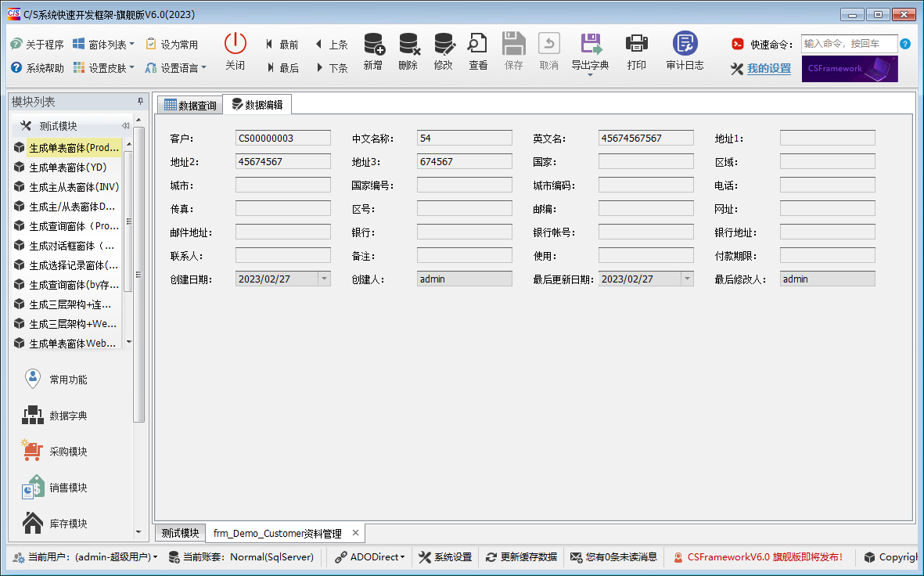Open the 审计日志 audit log icon
This screenshot has height=576, width=924.
[685, 45]
